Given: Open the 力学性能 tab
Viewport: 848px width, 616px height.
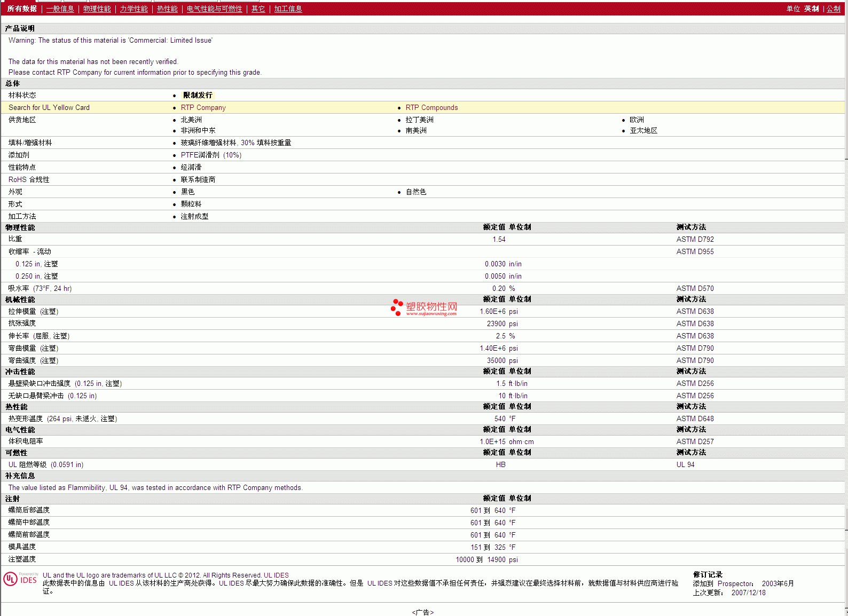Looking at the screenshot, I should (x=134, y=9).
